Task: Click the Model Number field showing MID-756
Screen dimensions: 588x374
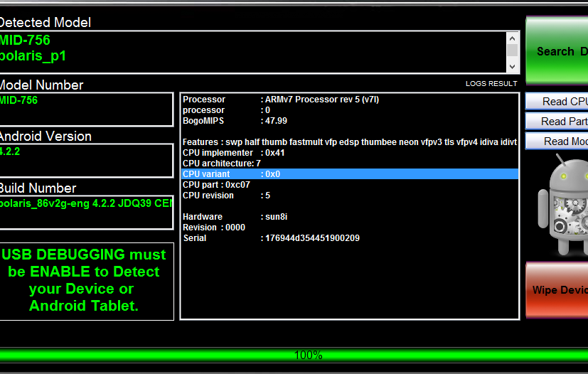Action: coord(86,109)
